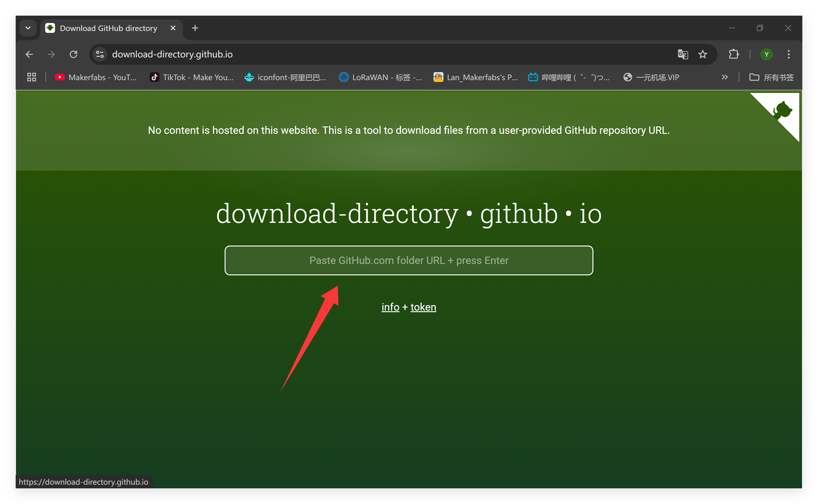The image size is (818, 504).
Task: Click the site information icon in address bar
Action: pyautogui.click(x=100, y=54)
